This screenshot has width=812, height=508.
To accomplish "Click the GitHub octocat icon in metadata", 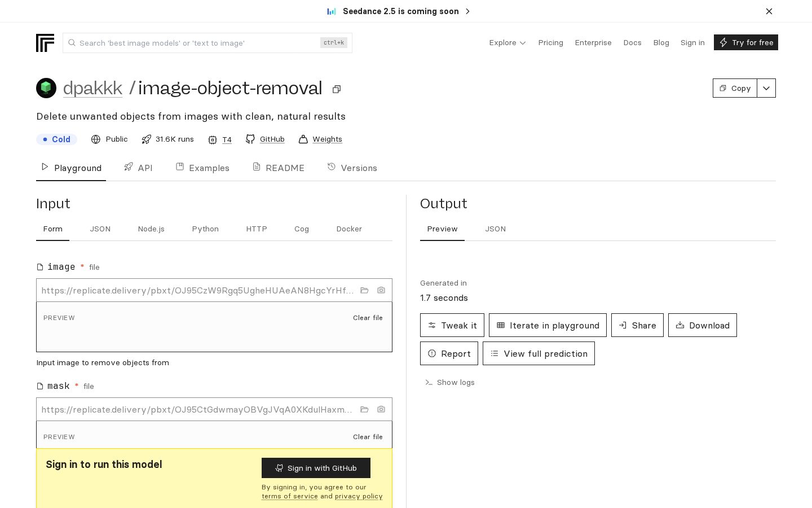I will [x=250, y=139].
